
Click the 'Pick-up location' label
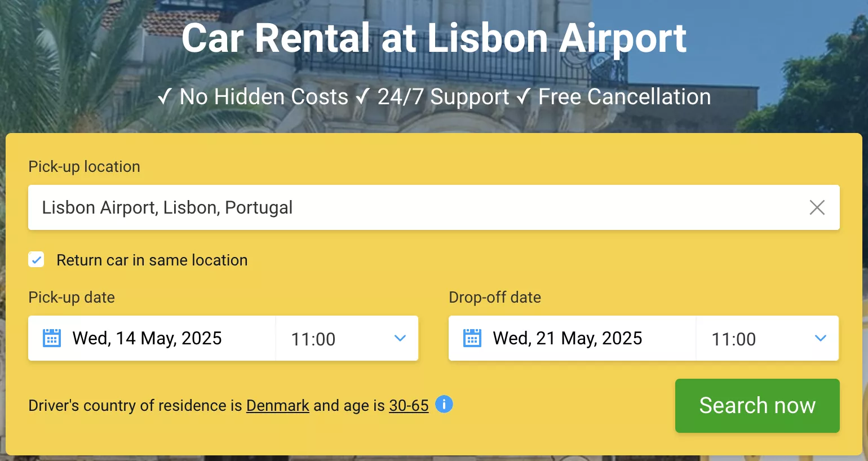[x=84, y=166]
